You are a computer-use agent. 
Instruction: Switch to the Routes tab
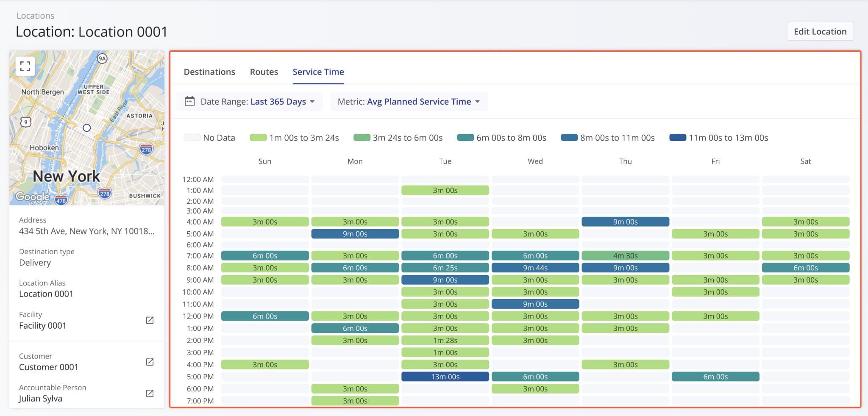(264, 72)
